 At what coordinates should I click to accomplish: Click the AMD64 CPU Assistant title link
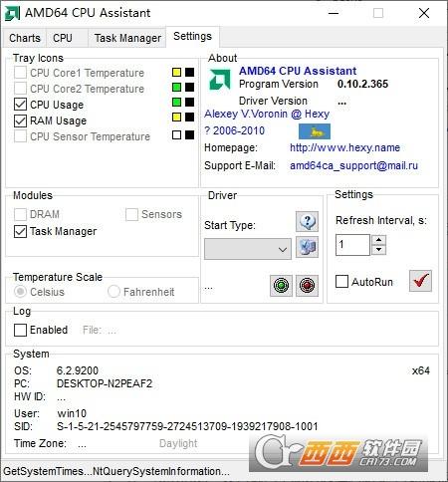pyautogui.click(x=298, y=71)
